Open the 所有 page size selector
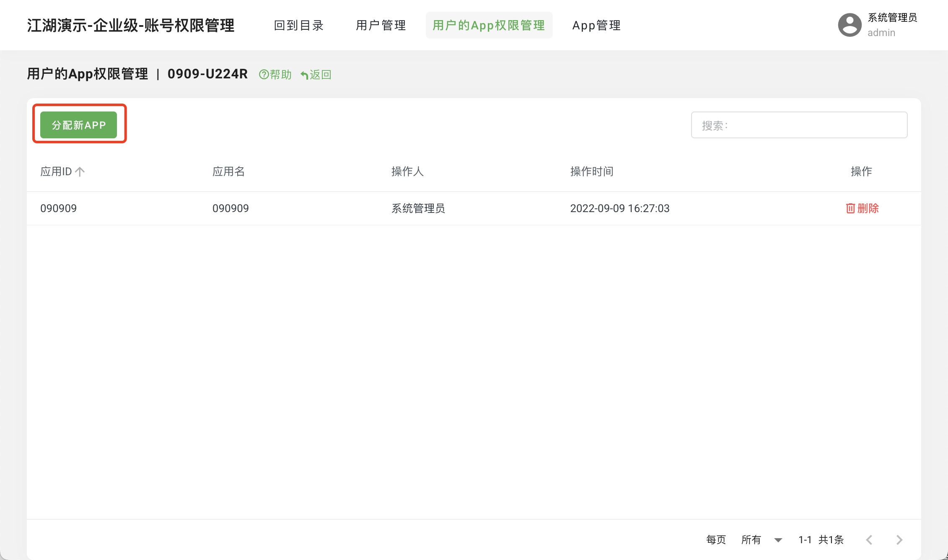948x560 pixels. click(x=751, y=539)
